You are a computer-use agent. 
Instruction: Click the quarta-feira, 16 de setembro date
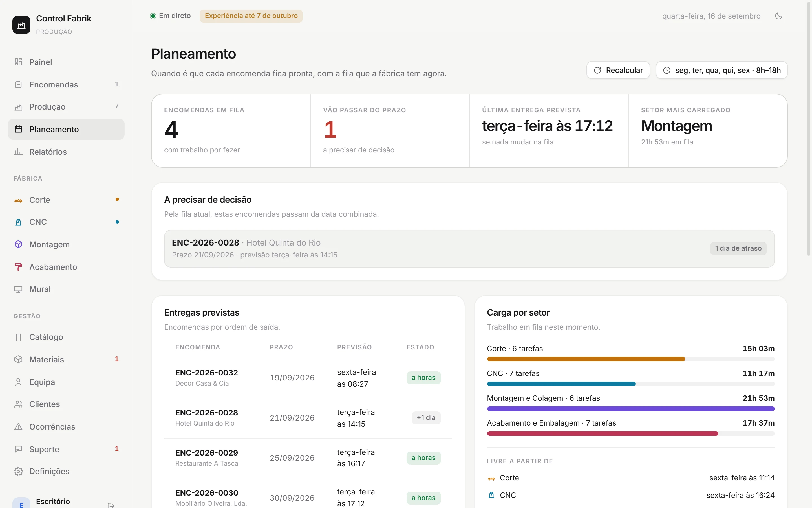711,16
